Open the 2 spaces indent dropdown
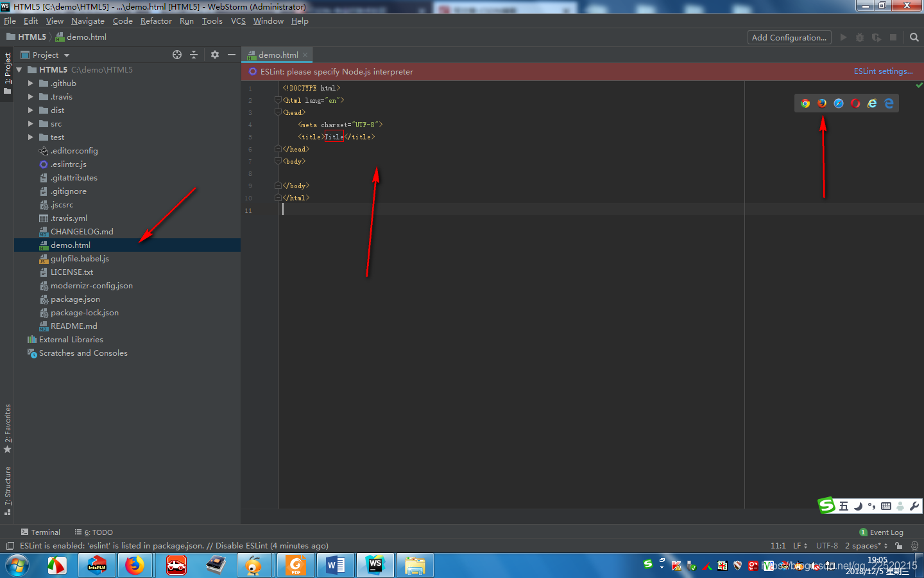924x578 pixels. point(866,545)
